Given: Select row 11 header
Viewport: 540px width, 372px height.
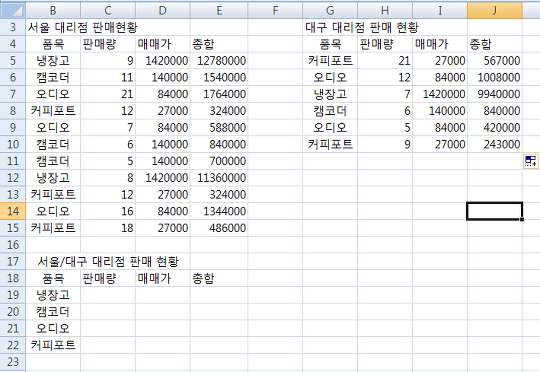Looking at the screenshot, I should pyautogui.click(x=13, y=161).
